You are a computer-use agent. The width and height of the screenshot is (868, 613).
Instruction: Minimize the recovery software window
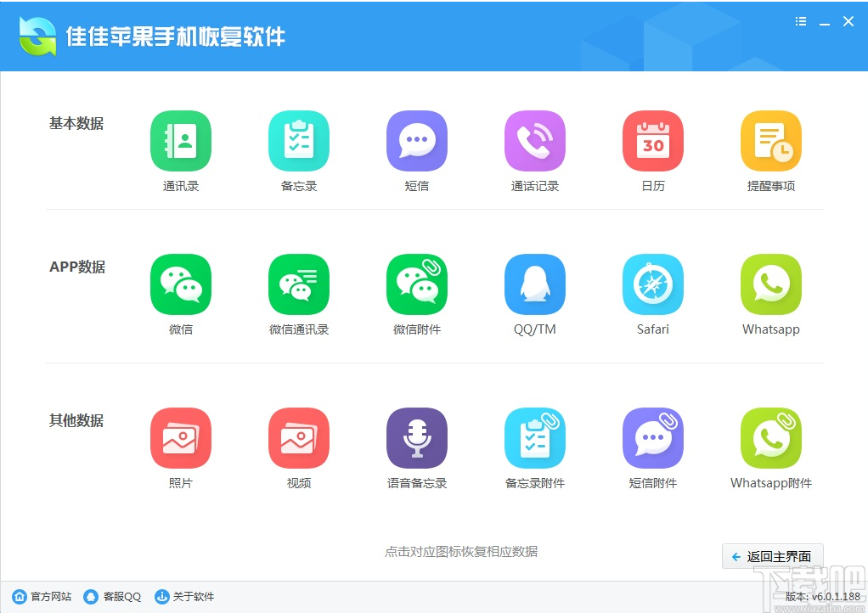coord(825,23)
